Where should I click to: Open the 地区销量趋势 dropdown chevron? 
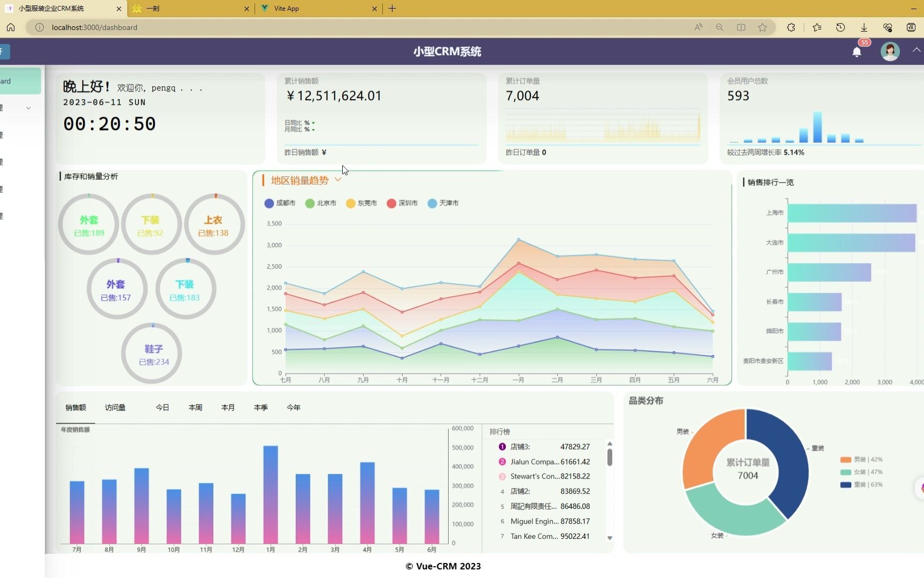(338, 180)
